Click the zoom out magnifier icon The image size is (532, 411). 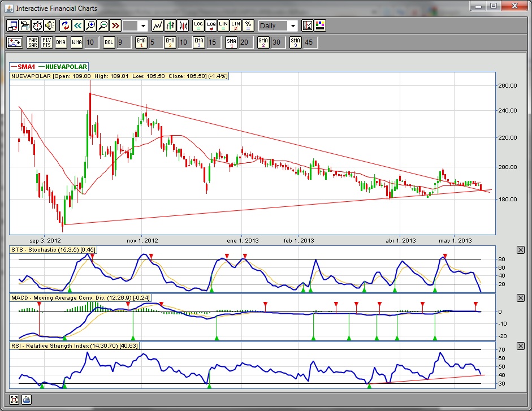(103, 25)
